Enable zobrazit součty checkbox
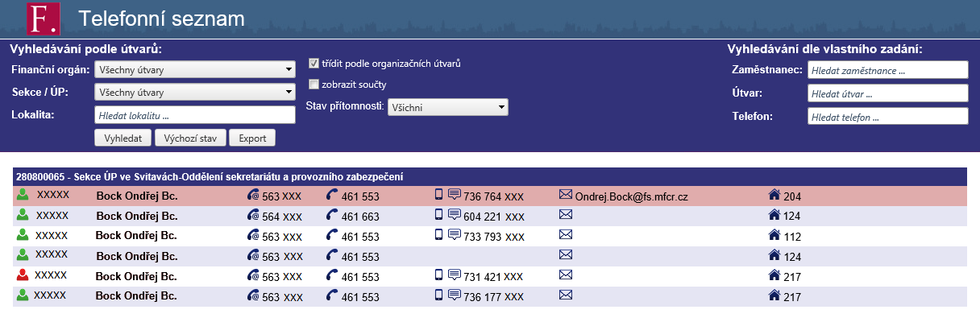The height and width of the screenshot is (318, 980). click(314, 84)
